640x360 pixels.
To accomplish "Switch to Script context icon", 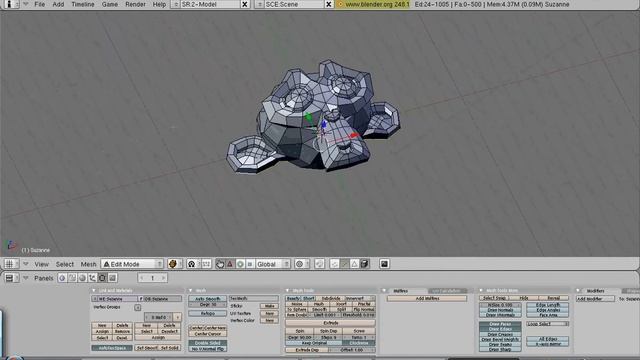I will pos(72,278).
